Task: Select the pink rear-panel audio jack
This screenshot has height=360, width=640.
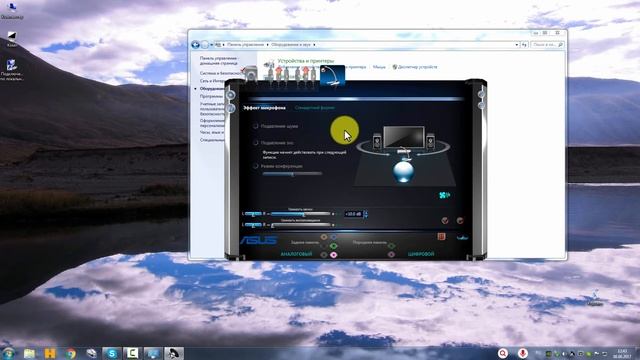Action: [333, 255]
